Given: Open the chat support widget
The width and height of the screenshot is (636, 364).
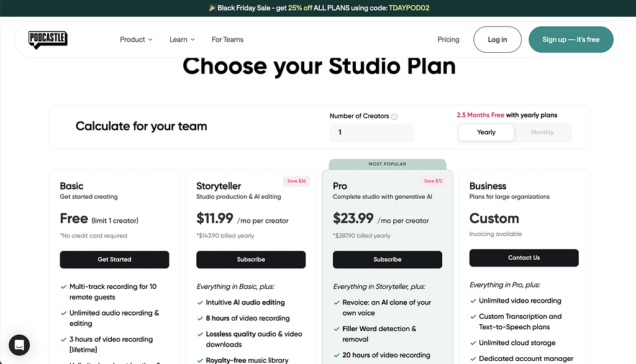Looking at the screenshot, I should [x=19, y=345].
